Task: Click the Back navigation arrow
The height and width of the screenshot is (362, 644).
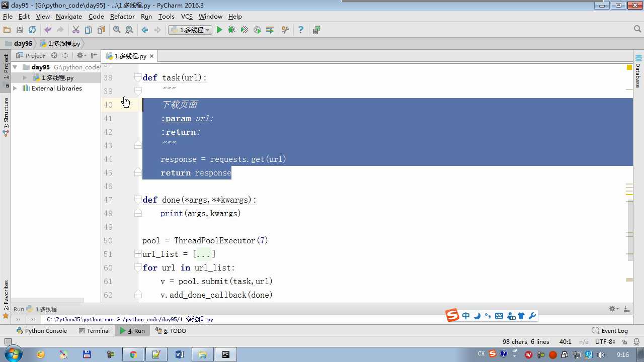Action: coord(145,30)
